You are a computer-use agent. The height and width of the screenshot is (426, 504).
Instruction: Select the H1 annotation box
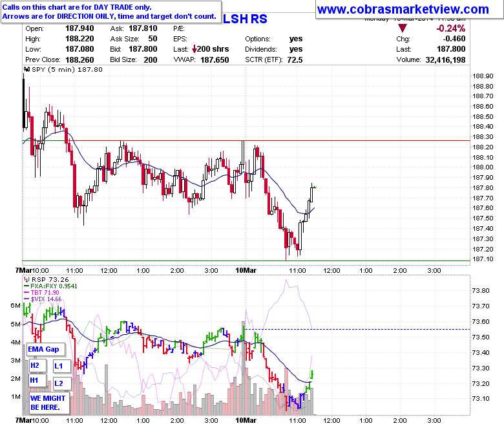37,380
